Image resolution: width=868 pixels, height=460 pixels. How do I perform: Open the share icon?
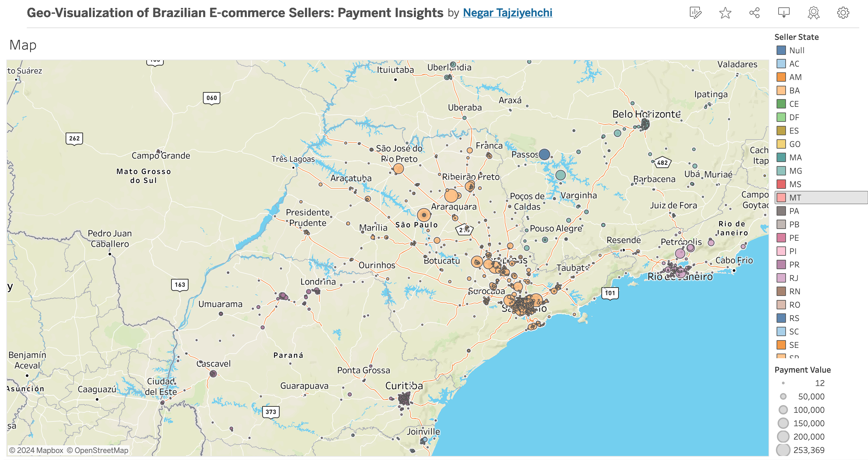coord(754,13)
